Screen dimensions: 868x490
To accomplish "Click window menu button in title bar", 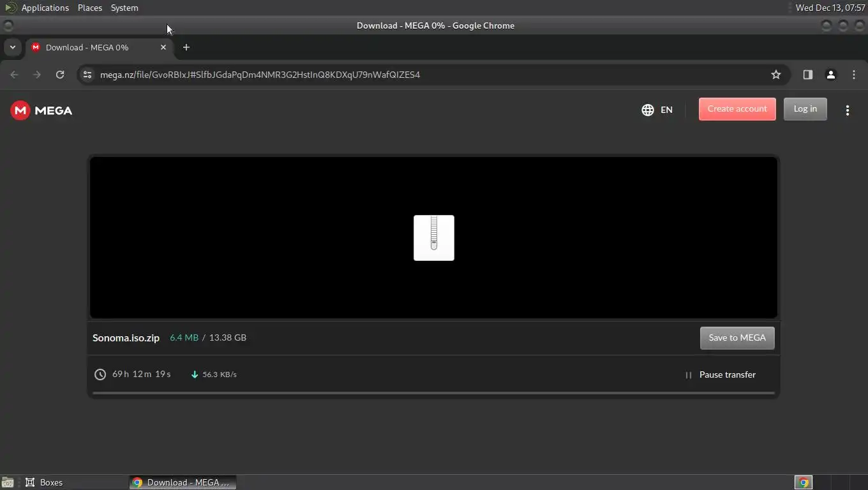I will pyautogui.click(x=8, y=26).
